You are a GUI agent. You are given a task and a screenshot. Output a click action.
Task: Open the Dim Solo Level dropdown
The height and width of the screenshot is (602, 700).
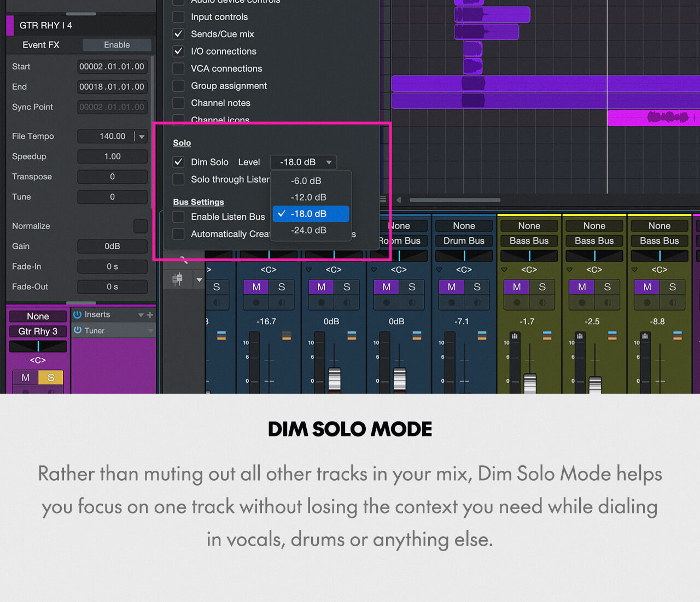point(304,162)
